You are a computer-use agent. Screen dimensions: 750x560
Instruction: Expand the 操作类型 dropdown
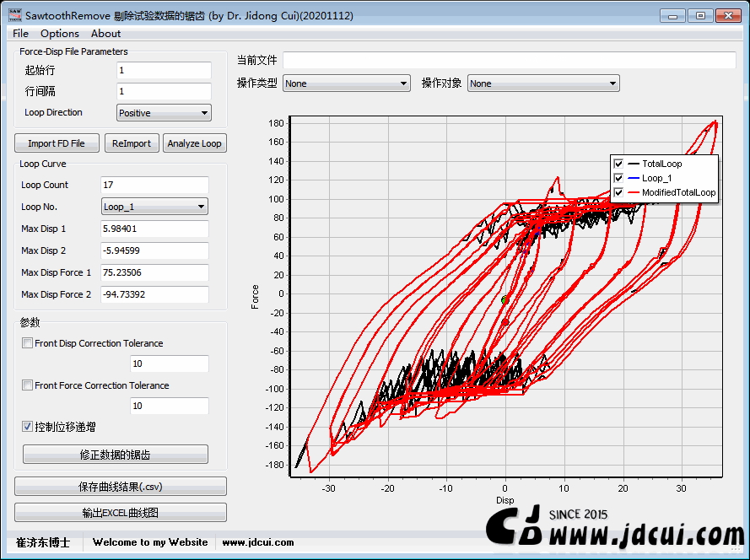coord(347,83)
